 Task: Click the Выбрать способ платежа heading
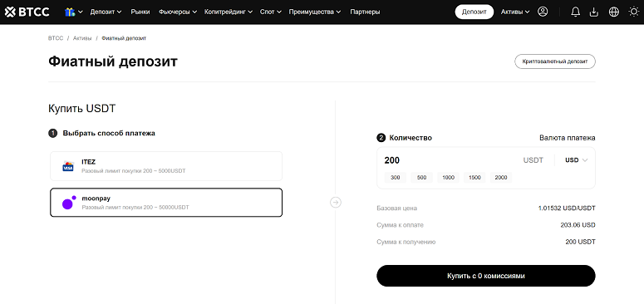coord(109,134)
